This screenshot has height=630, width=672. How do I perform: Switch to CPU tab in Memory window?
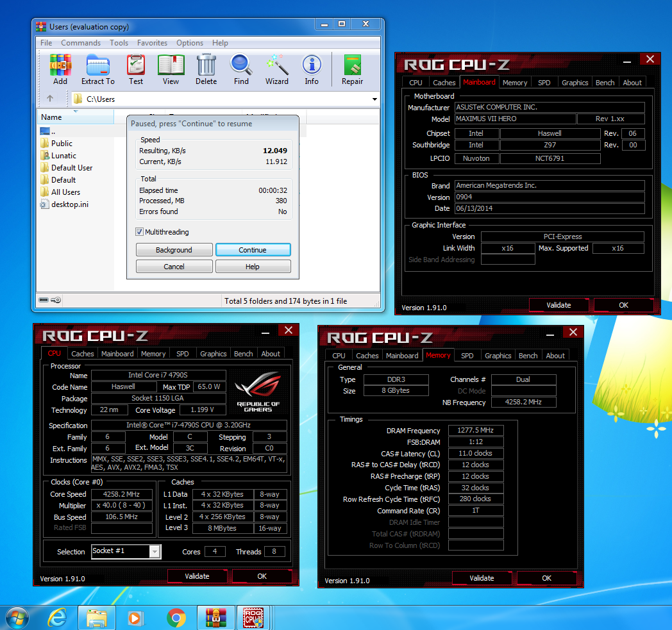click(x=339, y=356)
